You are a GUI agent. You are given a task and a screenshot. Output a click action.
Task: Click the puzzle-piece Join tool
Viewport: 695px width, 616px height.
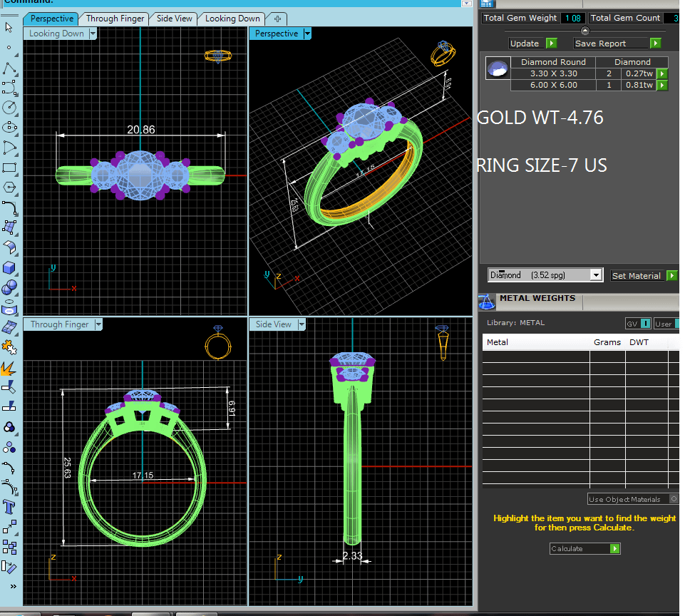tap(9, 347)
